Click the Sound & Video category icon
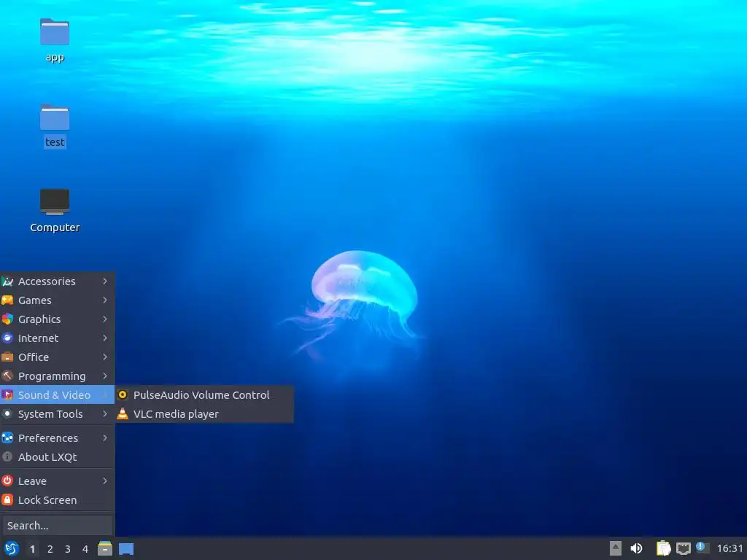Screen dimensions: 747x560 [x=7, y=394]
